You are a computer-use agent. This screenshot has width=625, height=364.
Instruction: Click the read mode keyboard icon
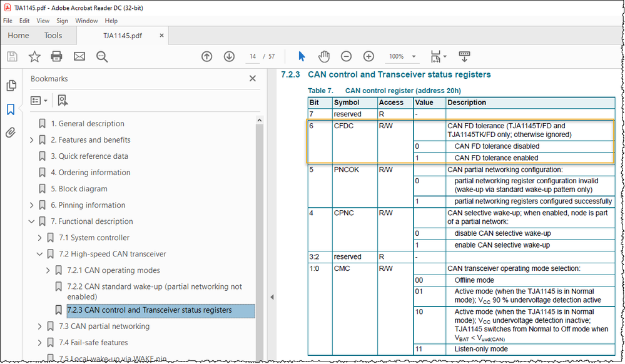pyautogui.click(x=464, y=56)
